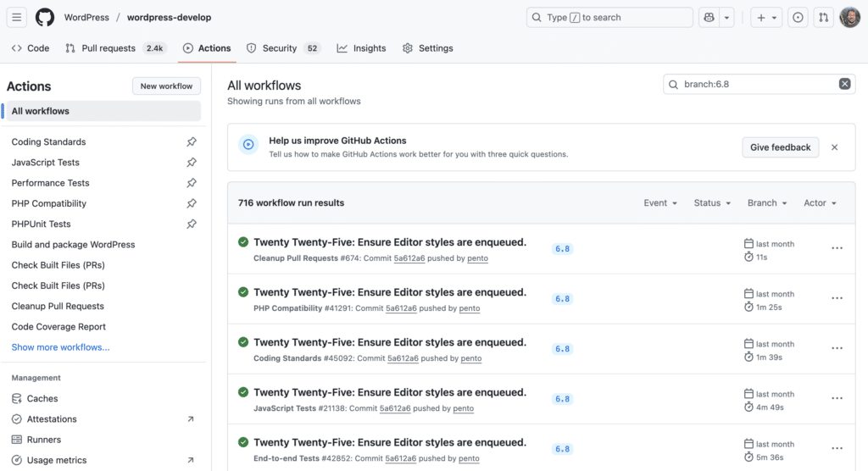Open options menu for Coding Standards #45092 run
The image size is (868, 471).
click(837, 348)
